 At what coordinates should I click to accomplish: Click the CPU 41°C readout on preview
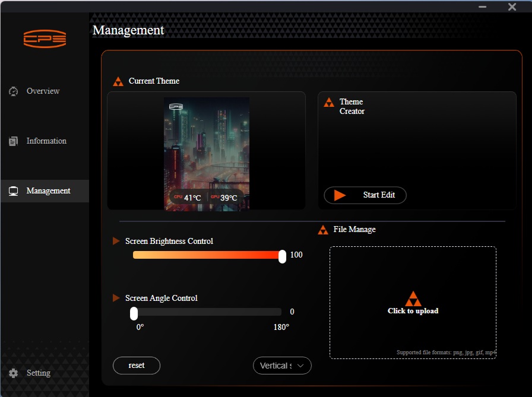point(188,198)
